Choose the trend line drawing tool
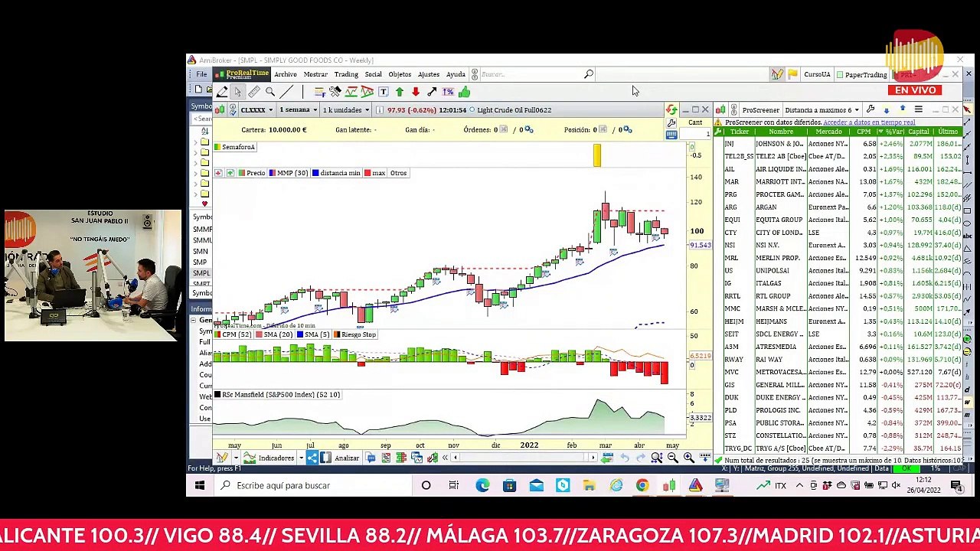The image size is (980, 551). pyautogui.click(x=286, y=92)
